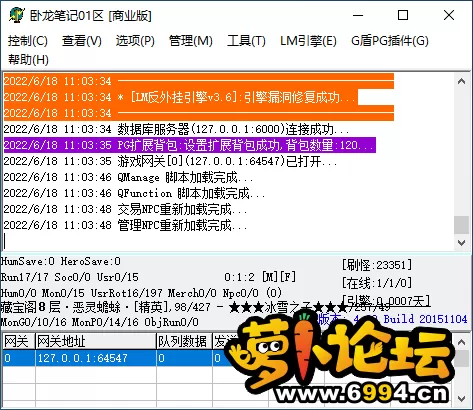Open the 查看(V) menu

82,41
